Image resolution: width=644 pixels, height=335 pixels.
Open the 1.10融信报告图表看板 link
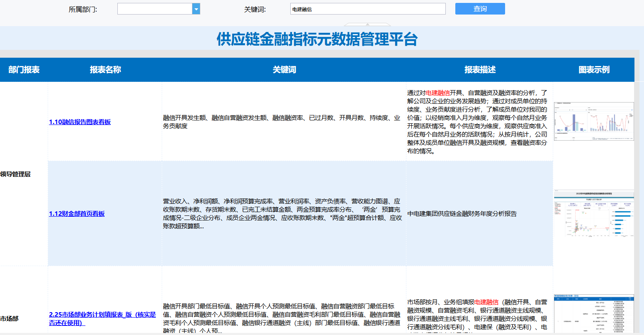(80, 122)
